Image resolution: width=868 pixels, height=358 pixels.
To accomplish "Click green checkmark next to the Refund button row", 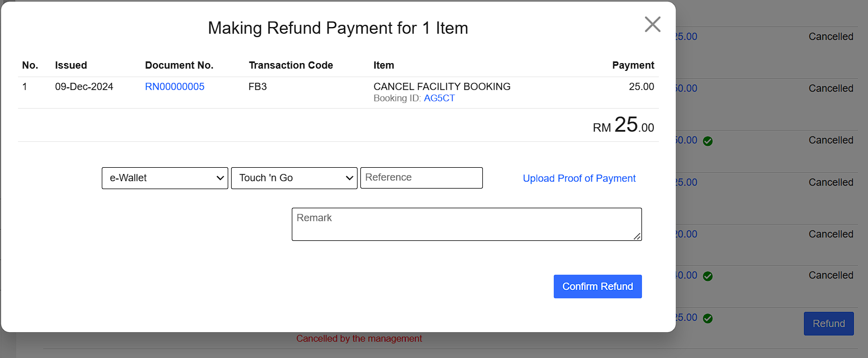I will (x=708, y=318).
